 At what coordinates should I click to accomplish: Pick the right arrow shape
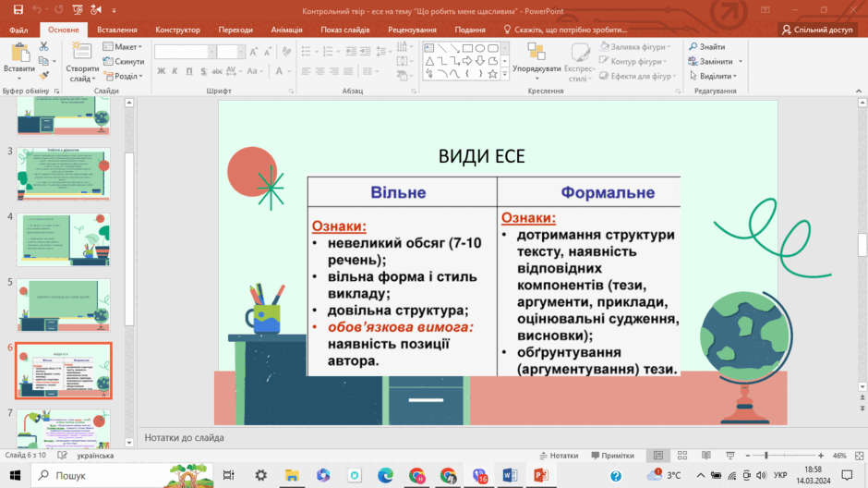(467, 60)
